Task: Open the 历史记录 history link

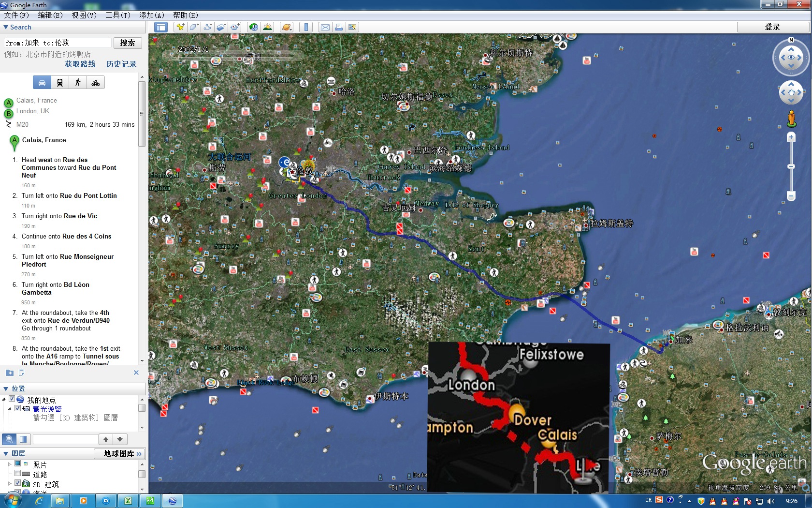Action: point(121,64)
